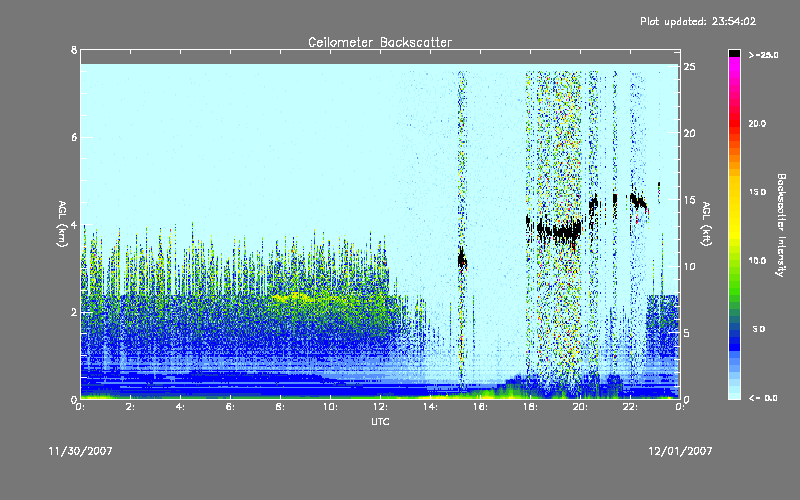The width and height of the screenshot is (800, 500).
Task: Click the 6 km label on the left axis
Action: click(74, 137)
